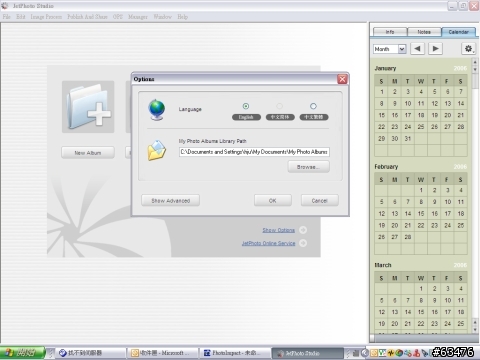Click the February month heading
This screenshot has height=360, width=480.
386,166
